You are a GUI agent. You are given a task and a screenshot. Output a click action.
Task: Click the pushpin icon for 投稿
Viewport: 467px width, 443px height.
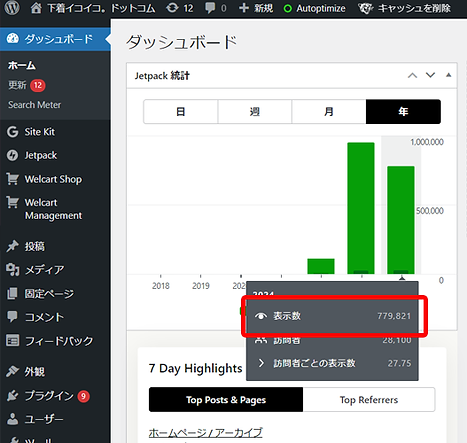[x=13, y=246]
